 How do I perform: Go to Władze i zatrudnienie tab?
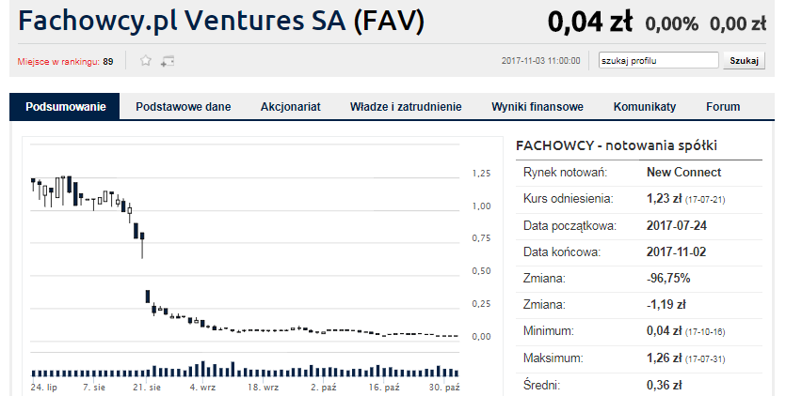[406, 107]
